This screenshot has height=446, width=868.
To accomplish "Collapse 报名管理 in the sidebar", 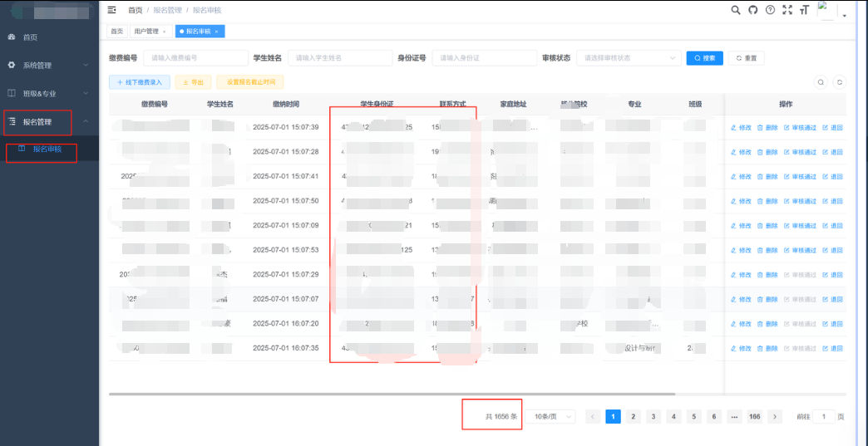I will (49, 121).
